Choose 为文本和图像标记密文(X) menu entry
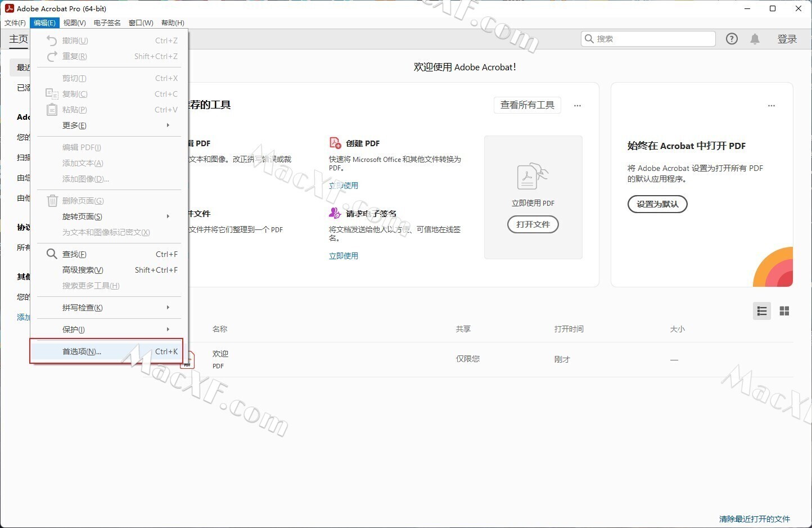The height and width of the screenshot is (528, 812). coord(109,232)
